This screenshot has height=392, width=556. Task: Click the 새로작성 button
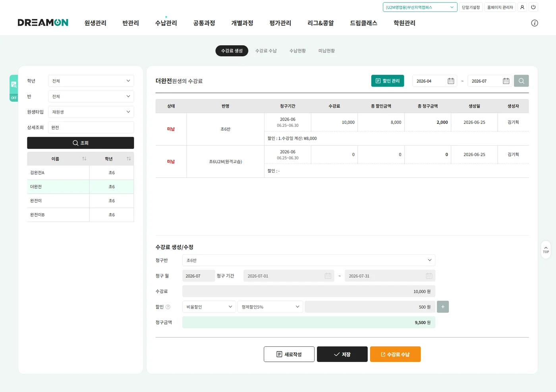point(289,354)
